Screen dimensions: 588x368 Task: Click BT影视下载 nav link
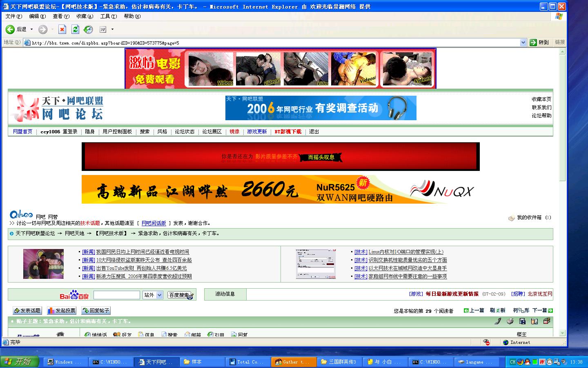288,132
